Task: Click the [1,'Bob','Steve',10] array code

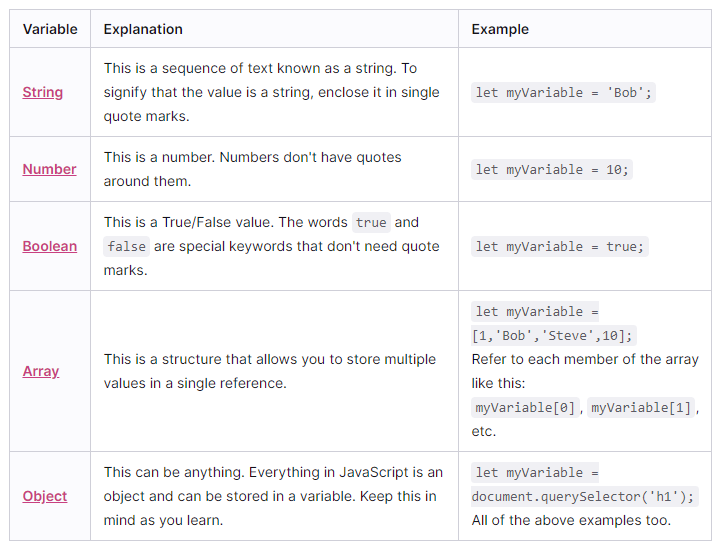Action: tap(553, 335)
